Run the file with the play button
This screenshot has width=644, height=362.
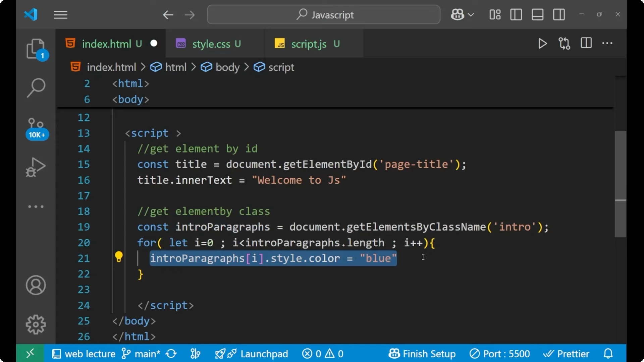[542, 44]
